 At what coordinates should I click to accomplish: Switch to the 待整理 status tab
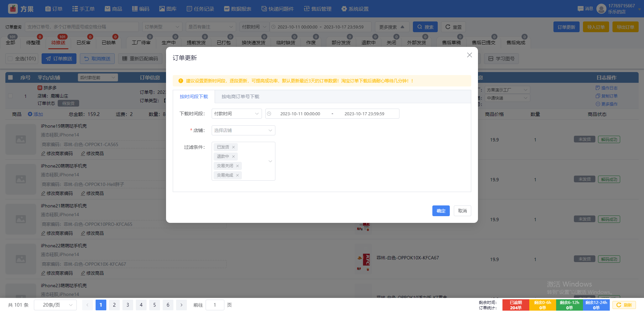click(33, 43)
